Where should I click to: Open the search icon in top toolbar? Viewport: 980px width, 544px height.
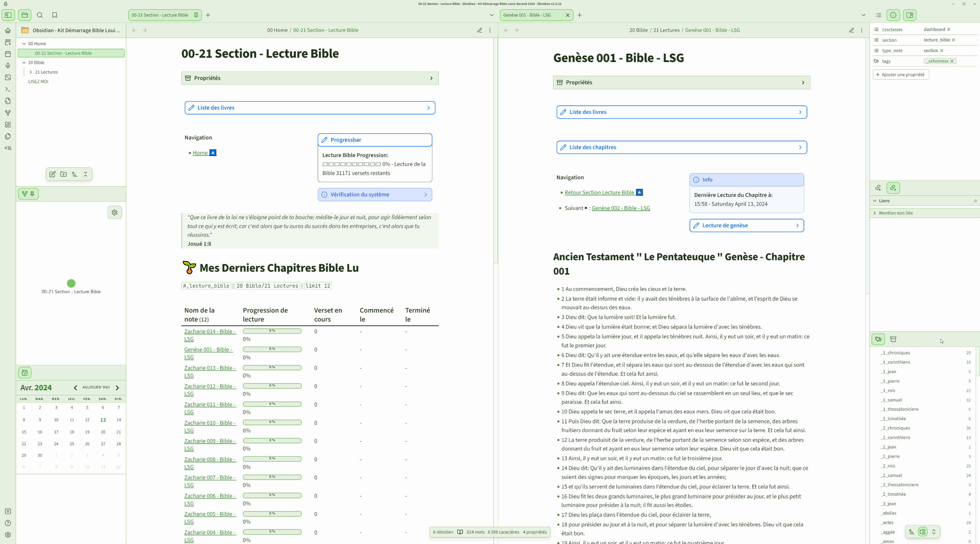click(40, 15)
